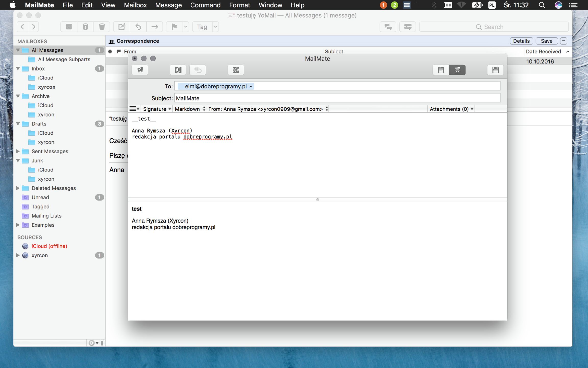Expand the xyrcon source account
Screen dimensions: 588x368
tap(18, 255)
